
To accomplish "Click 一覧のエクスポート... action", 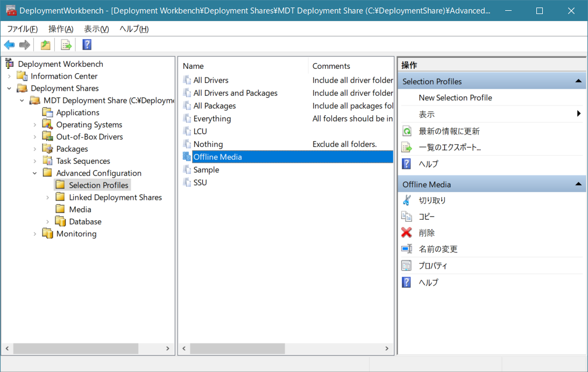I will point(450,147).
